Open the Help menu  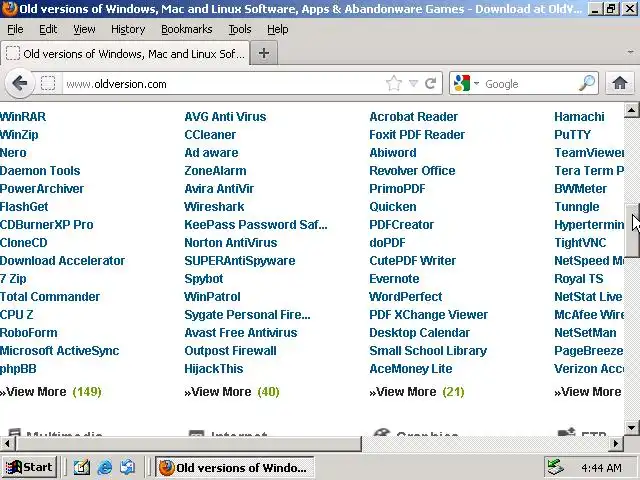278,29
